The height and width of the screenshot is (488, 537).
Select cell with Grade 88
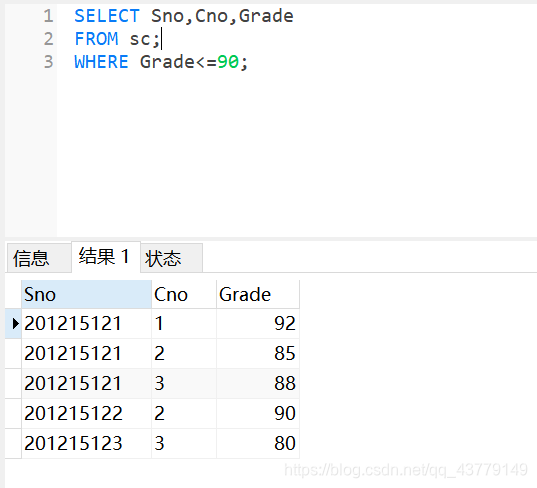tap(258, 383)
